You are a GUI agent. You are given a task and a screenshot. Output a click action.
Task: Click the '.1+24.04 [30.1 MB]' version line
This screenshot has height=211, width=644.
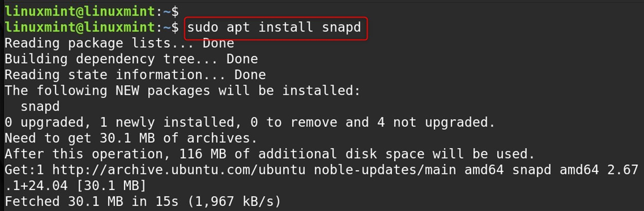pyautogui.click(x=76, y=185)
